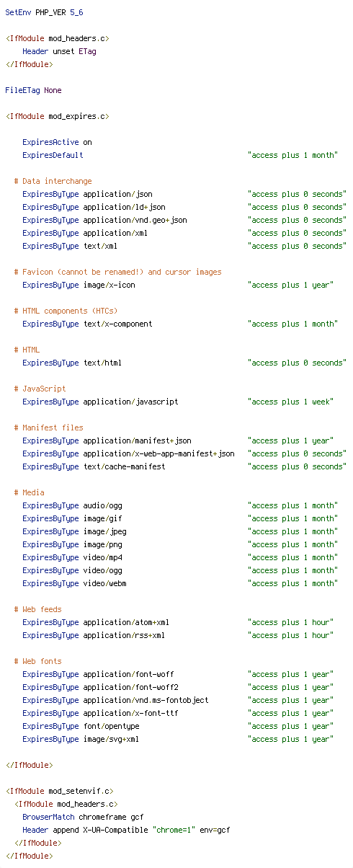Screen dimensions: 353x868
Task: Click the Header unset ETag directive
Action: 59,52
